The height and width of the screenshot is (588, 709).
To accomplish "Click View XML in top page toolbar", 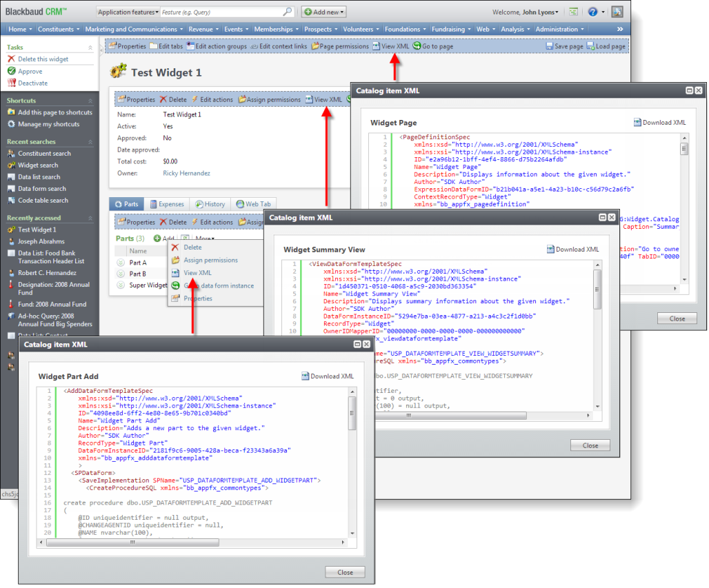I will pyautogui.click(x=390, y=46).
